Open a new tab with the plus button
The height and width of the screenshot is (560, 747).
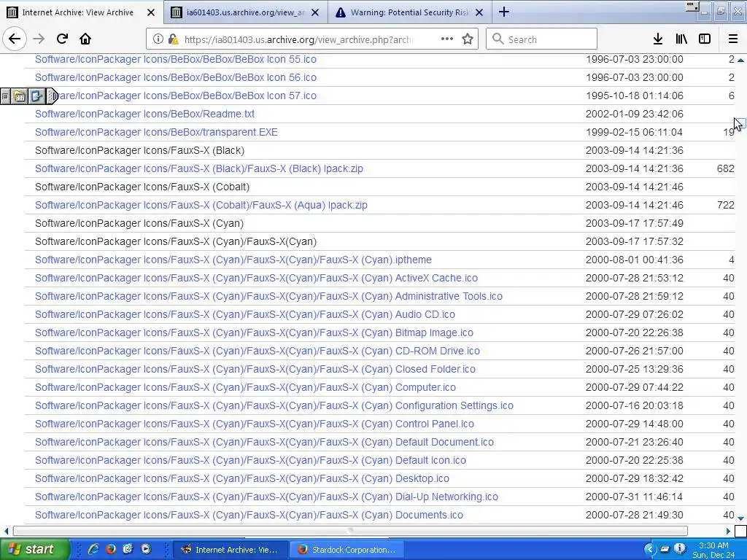503,12
